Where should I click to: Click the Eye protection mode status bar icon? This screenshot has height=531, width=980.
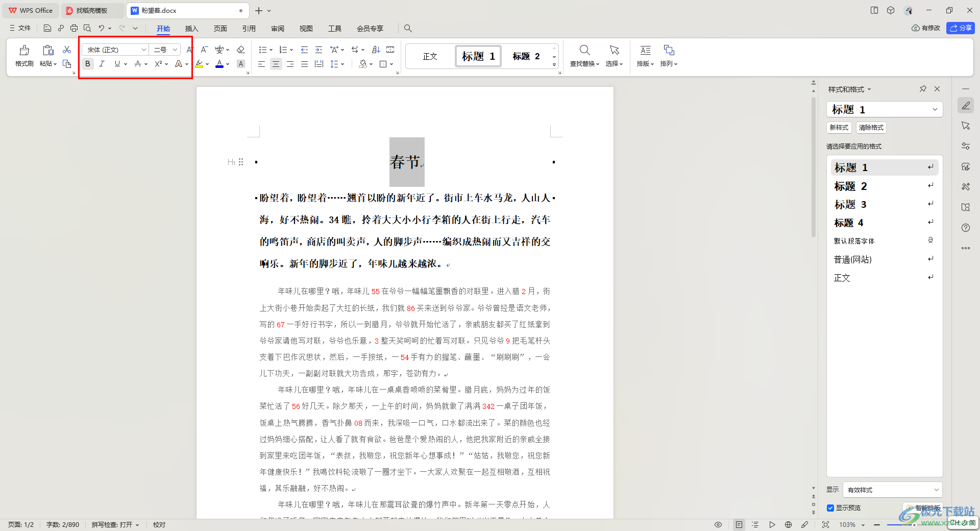point(718,524)
